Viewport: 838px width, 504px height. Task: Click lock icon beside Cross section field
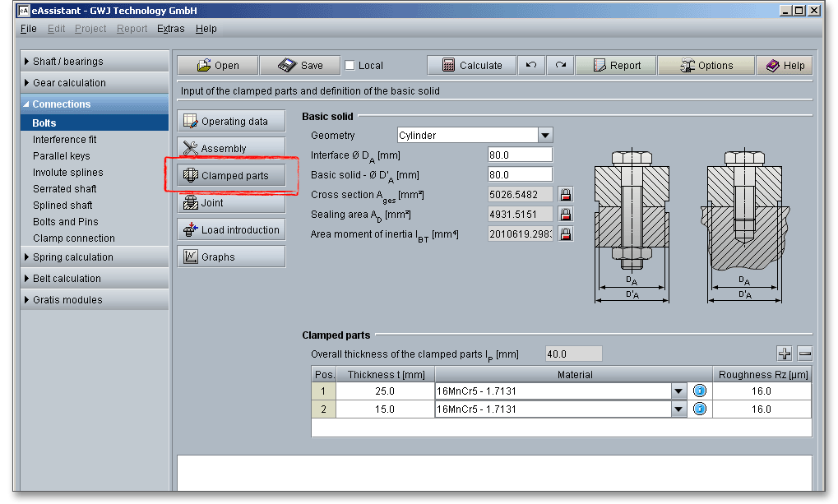click(565, 195)
